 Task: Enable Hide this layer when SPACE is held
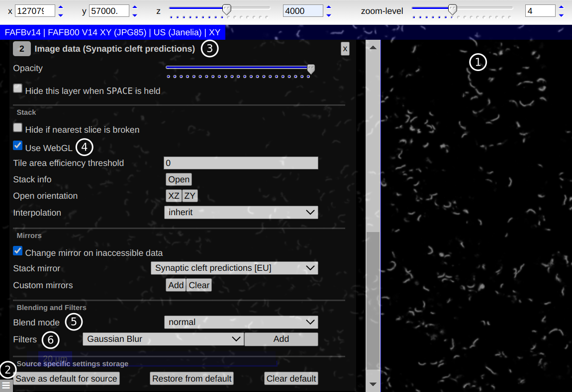click(18, 88)
